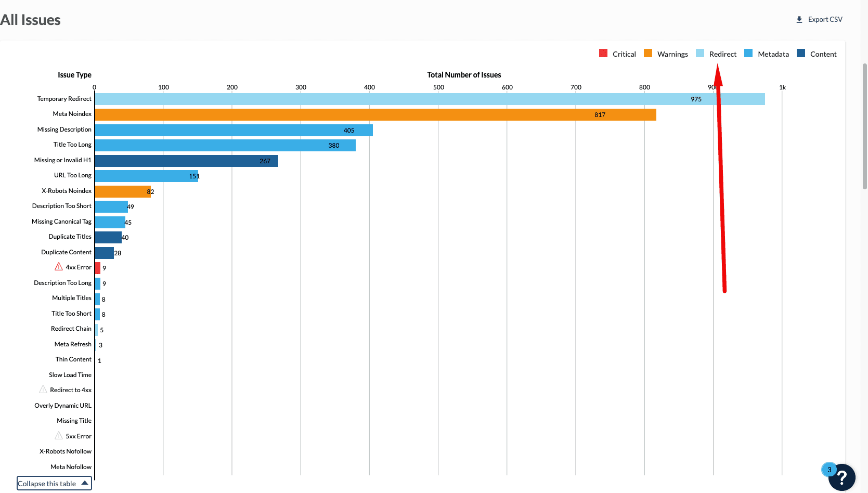Click the Title Too Long issue label

pos(72,145)
